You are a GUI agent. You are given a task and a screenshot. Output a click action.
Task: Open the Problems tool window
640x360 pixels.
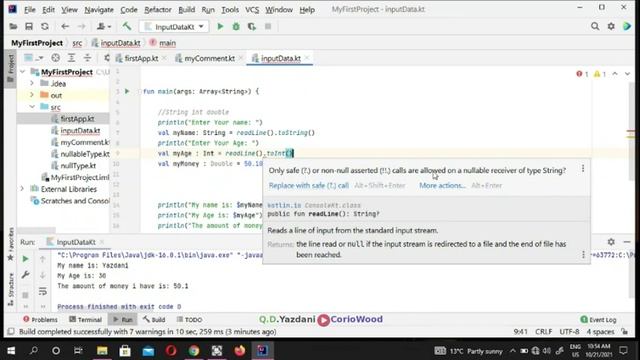[40, 320]
